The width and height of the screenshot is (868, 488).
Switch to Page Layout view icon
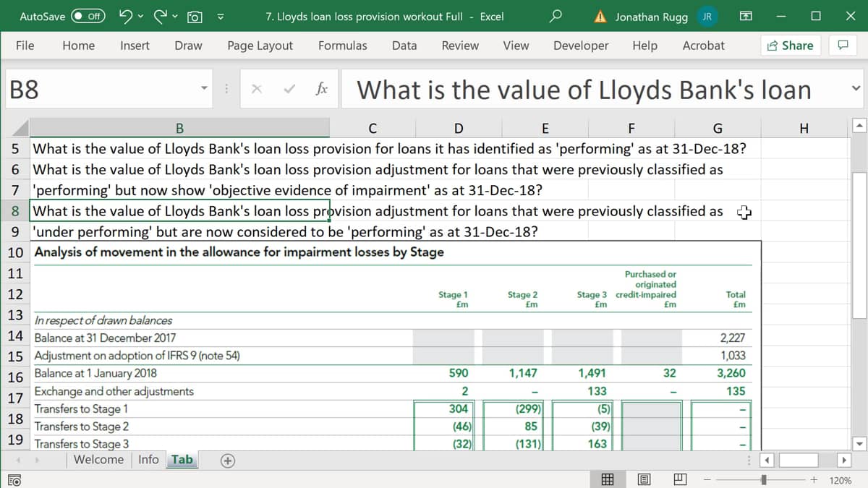644,479
